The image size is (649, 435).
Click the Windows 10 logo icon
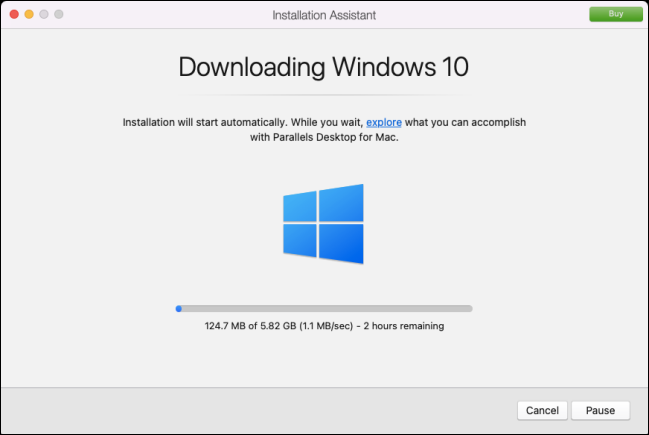coord(323,224)
